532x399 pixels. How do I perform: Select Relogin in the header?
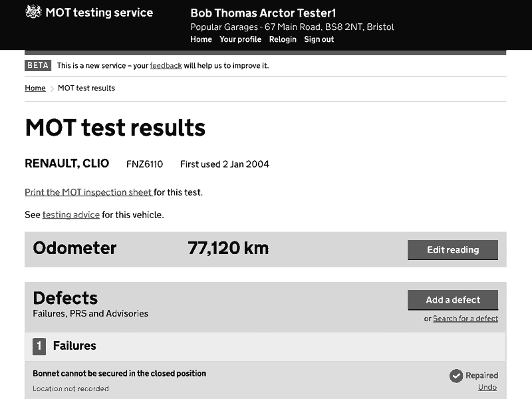[283, 39]
